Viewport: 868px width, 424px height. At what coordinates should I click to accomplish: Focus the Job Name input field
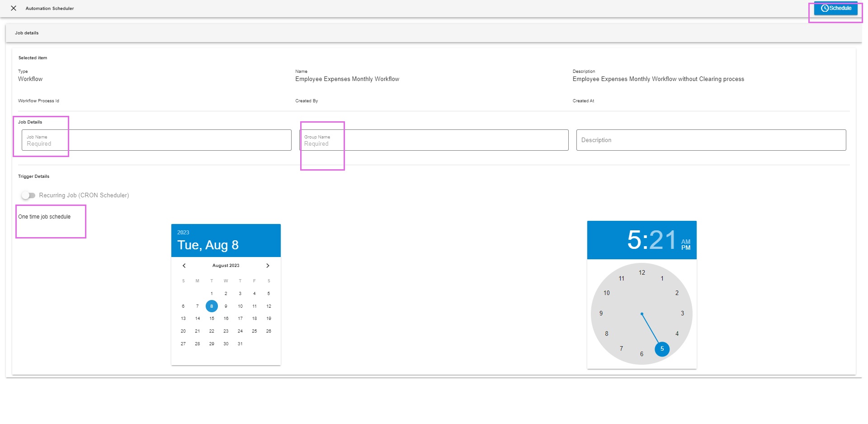pos(156,140)
